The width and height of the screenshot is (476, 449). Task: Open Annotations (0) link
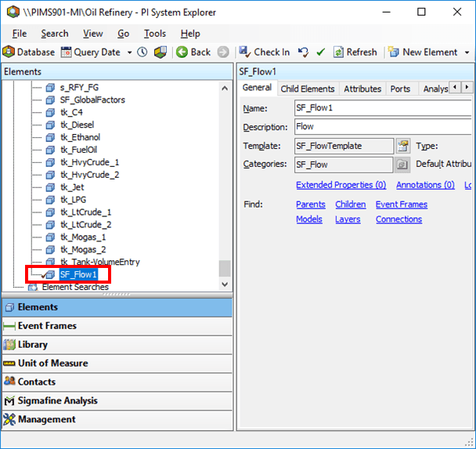tap(425, 185)
